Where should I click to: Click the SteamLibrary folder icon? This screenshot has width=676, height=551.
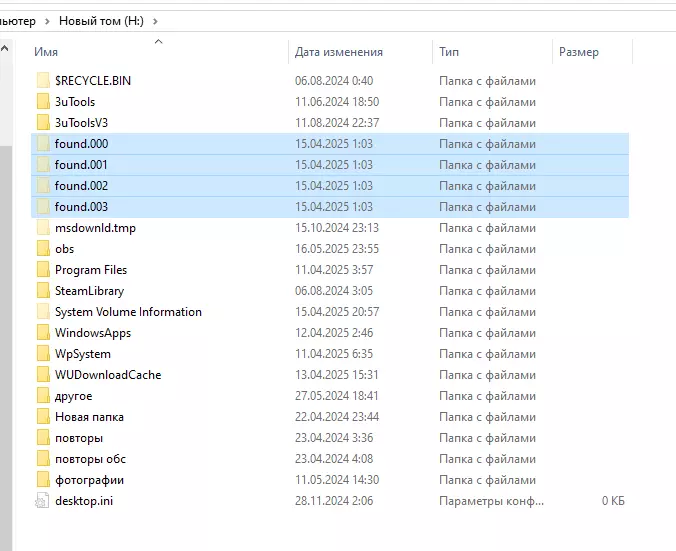click(x=43, y=291)
